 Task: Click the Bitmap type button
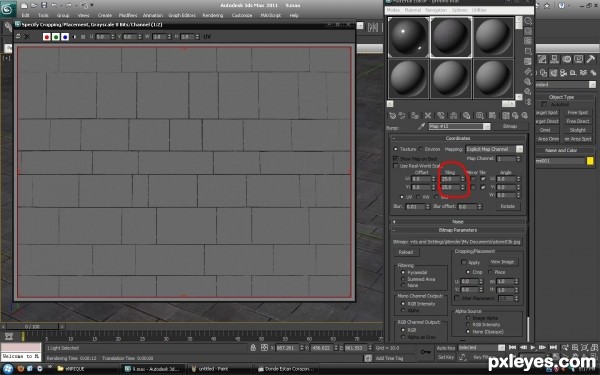point(510,126)
